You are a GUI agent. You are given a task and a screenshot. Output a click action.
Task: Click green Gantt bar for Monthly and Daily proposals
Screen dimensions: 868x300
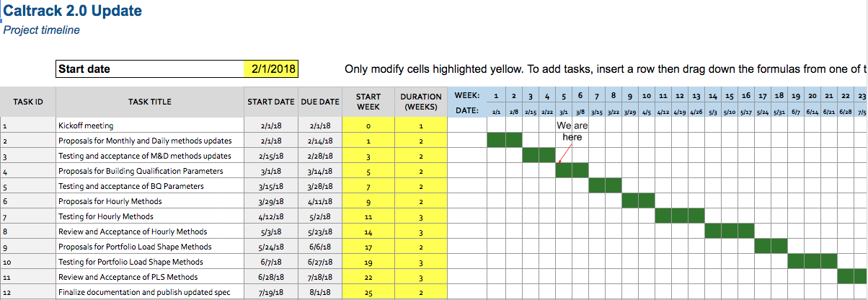click(505, 141)
